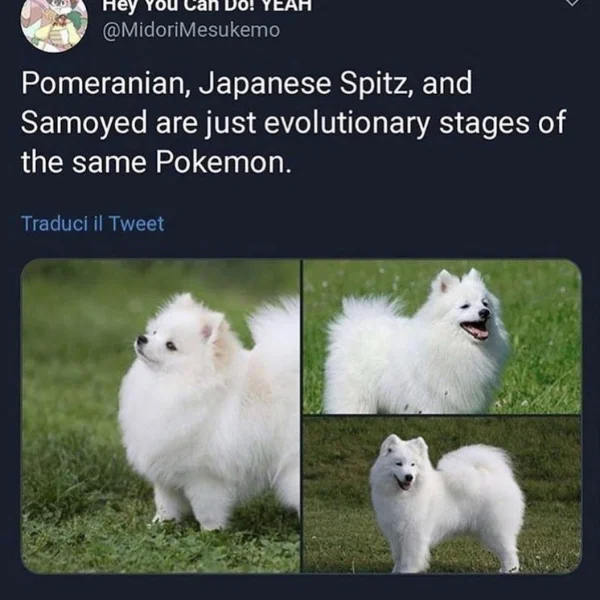Open the @MidoriMesukemo handle

click(191, 31)
